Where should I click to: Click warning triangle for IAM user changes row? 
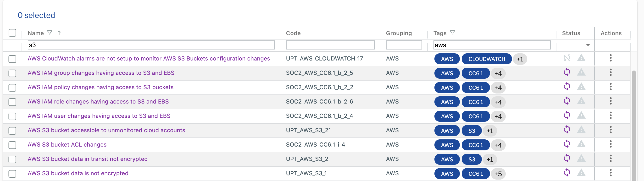(x=581, y=115)
